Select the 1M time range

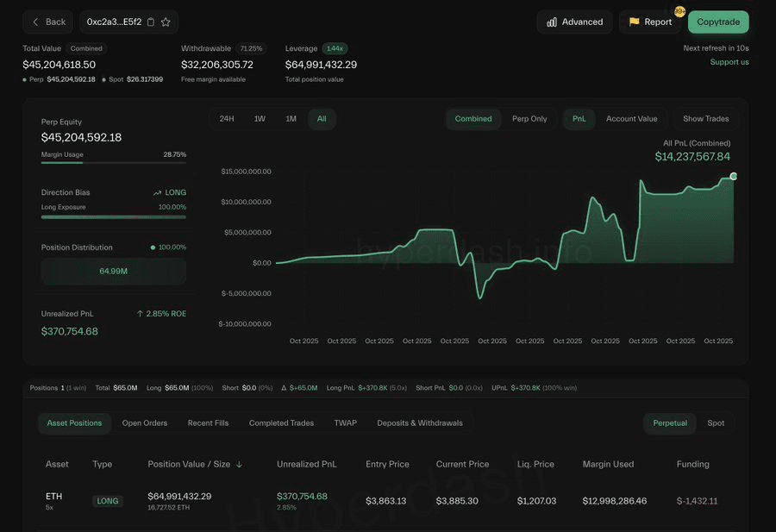pos(291,119)
